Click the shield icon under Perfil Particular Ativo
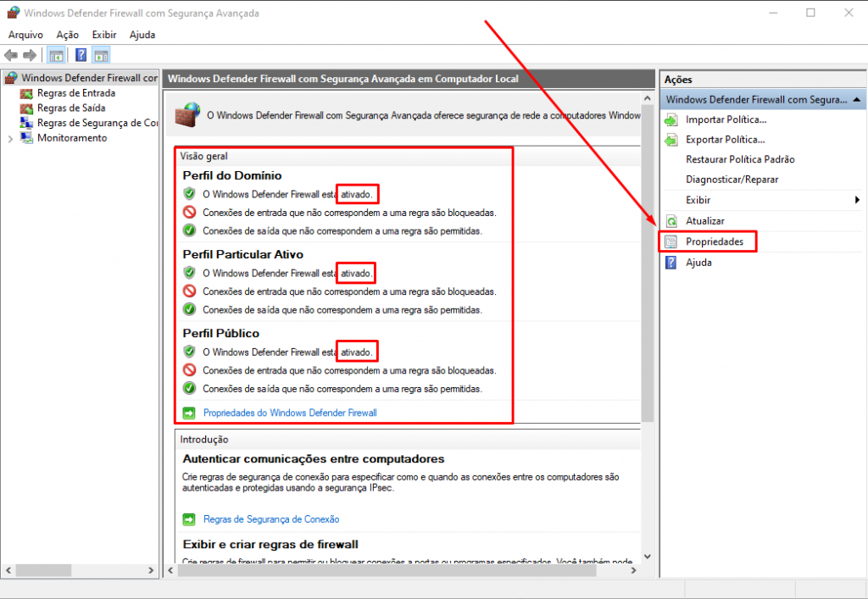Image resolution: width=868 pixels, height=599 pixels. pos(189,273)
